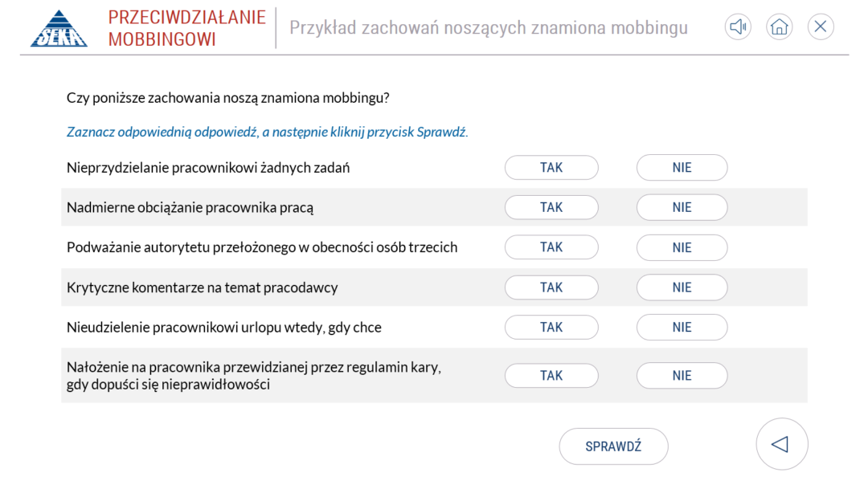Go back with the left arrow

(781, 444)
